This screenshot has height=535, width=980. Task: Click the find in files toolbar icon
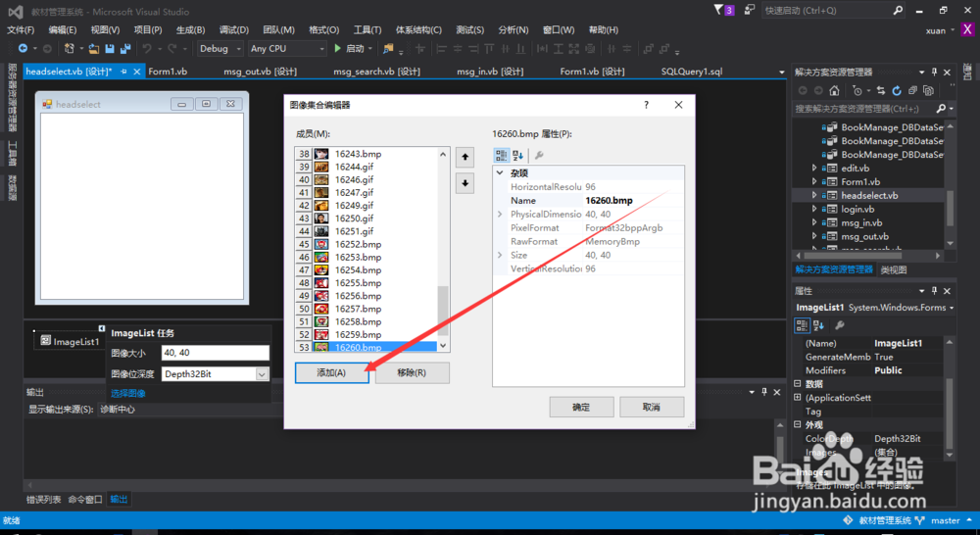click(388, 48)
